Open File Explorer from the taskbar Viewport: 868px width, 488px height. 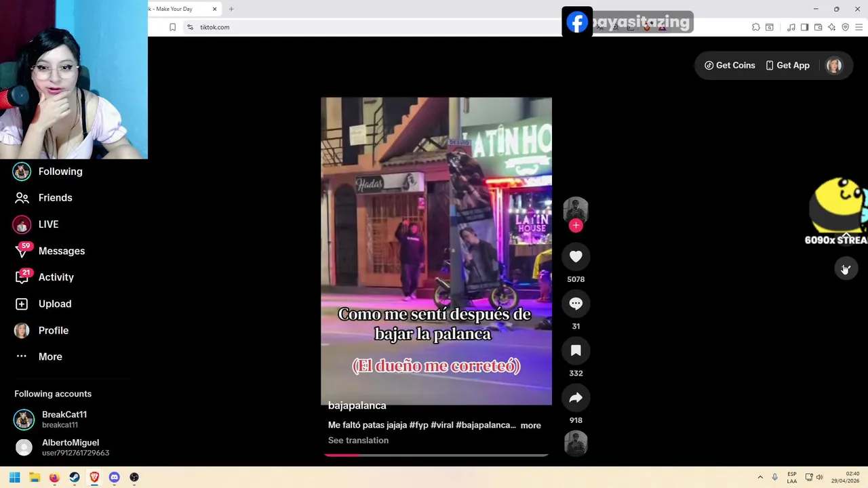(x=35, y=477)
